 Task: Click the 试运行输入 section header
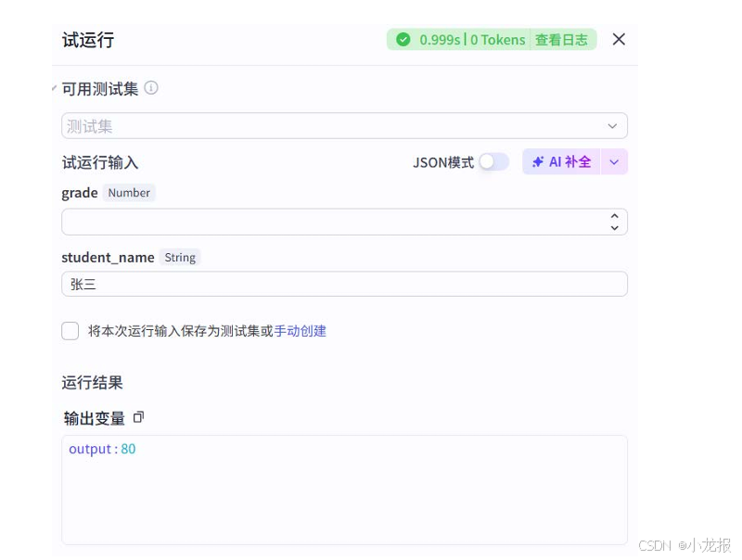(x=99, y=161)
